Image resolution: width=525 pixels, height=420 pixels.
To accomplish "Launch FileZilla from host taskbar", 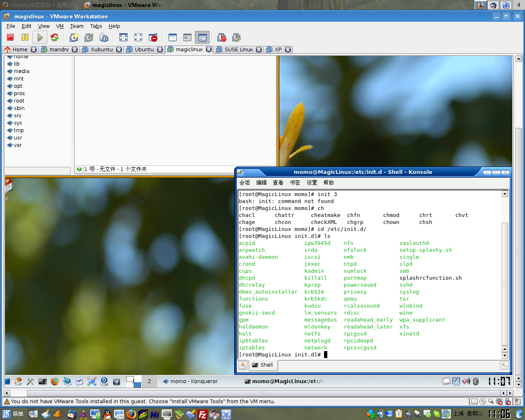I will (203, 414).
